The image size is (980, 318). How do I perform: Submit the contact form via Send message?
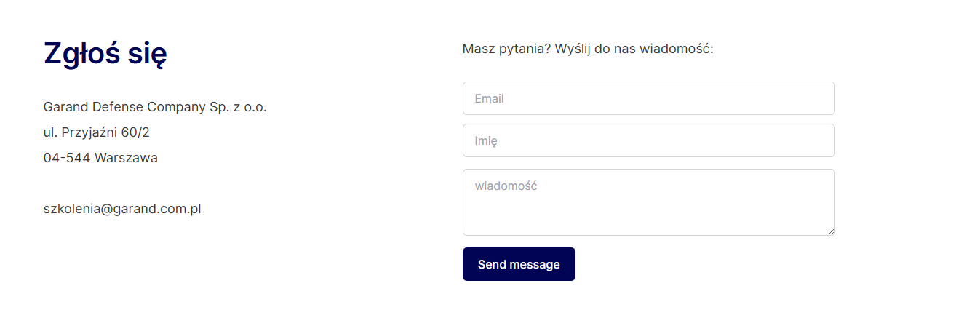pos(519,264)
